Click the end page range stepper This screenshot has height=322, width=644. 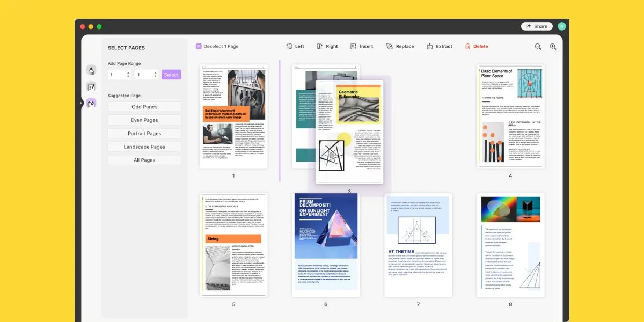(156, 75)
